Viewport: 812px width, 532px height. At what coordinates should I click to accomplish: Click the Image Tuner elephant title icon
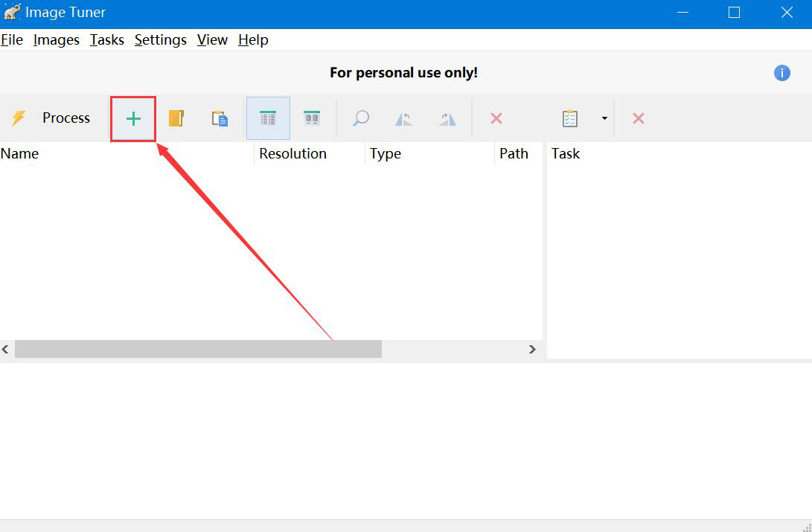12,12
